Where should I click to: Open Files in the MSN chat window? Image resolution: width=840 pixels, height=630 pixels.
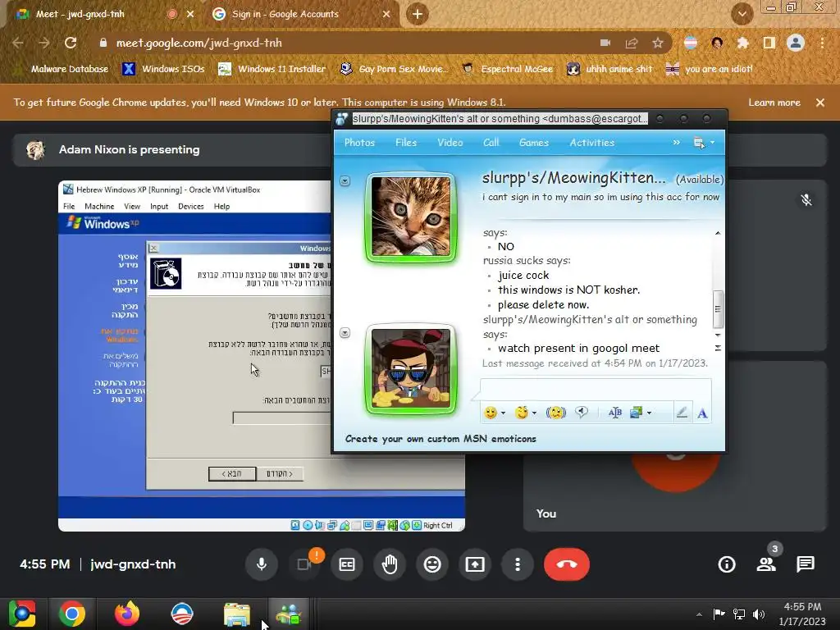pyautogui.click(x=406, y=143)
